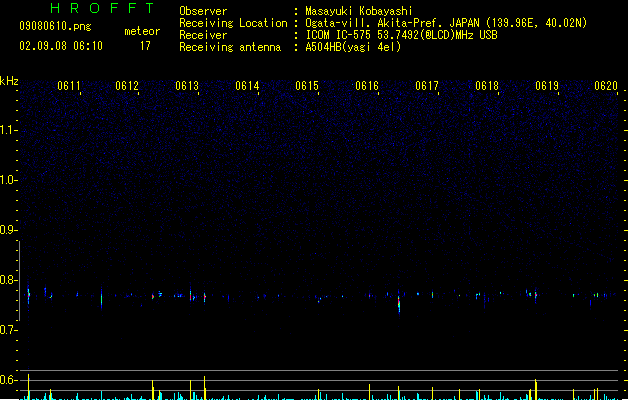The image size is (629, 400).
Task: Click the 1.1 kHz frequency label
Action: [x=8, y=130]
